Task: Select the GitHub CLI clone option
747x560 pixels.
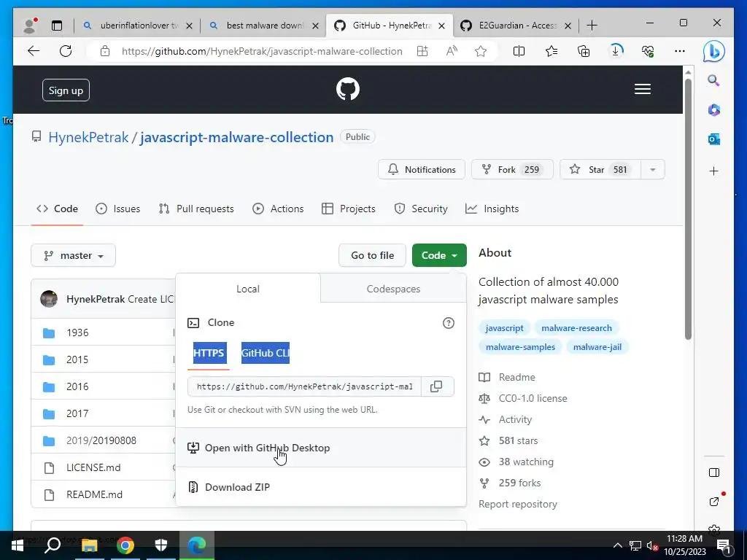Action: coord(266,353)
